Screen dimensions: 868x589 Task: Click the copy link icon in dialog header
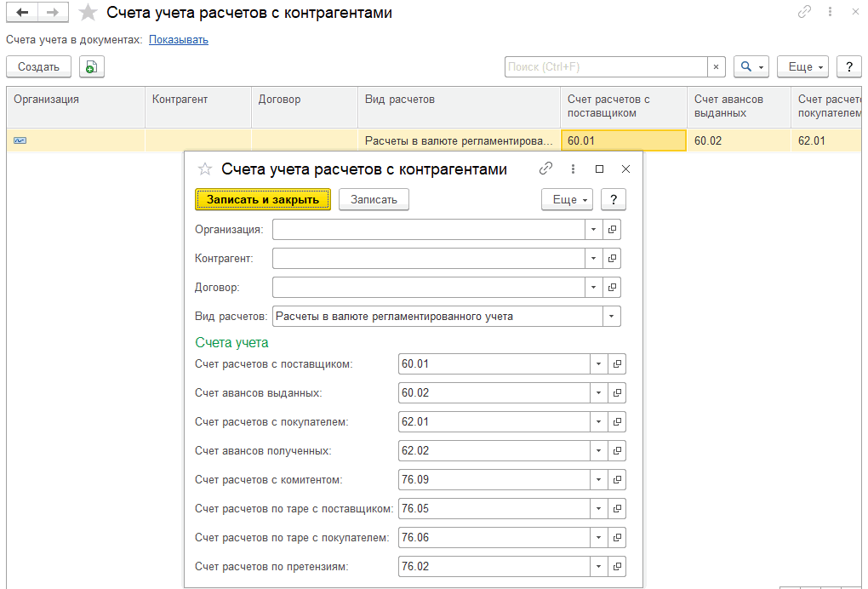tap(546, 169)
